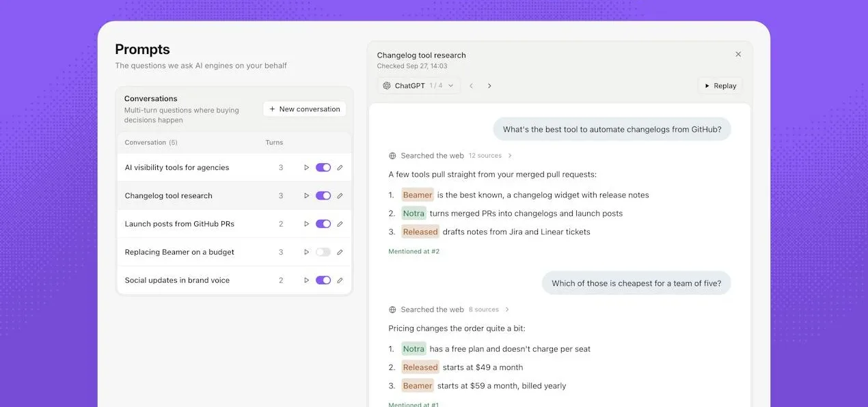Click the Beamer tag in first answer
The width and height of the screenshot is (868, 407).
click(418, 195)
